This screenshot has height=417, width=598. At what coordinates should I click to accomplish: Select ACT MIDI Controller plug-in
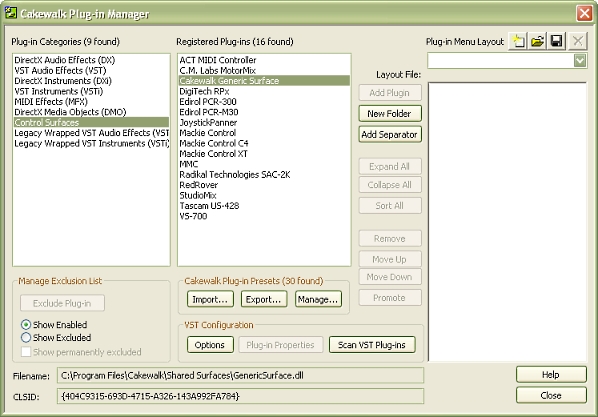click(x=264, y=60)
